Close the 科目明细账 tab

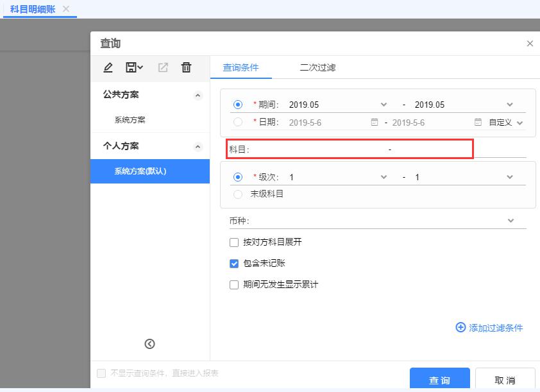(x=66, y=9)
